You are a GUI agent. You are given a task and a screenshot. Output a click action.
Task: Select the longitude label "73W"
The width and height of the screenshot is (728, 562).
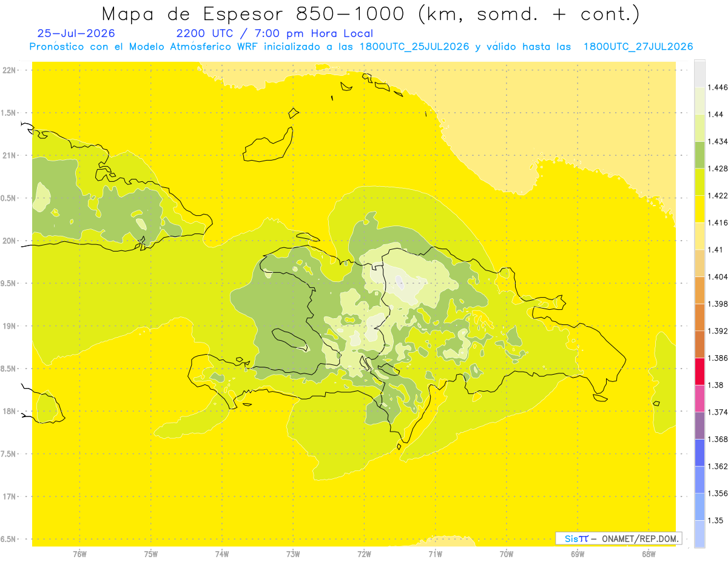point(293,554)
